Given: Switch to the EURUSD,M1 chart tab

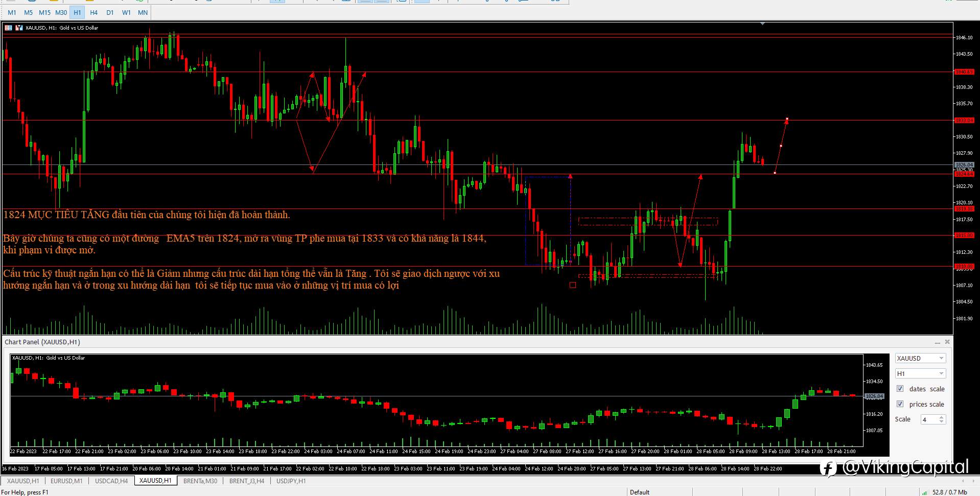Looking at the screenshot, I should pos(66,481).
